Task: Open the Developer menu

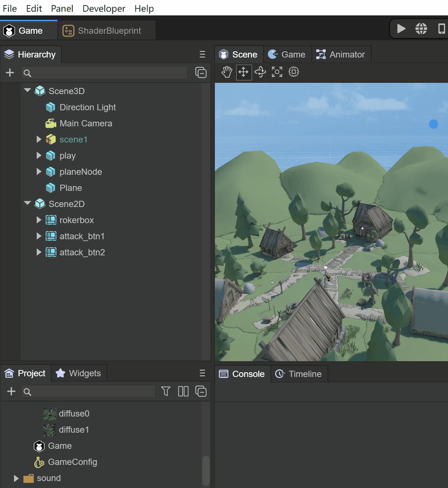Action: [104, 8]
